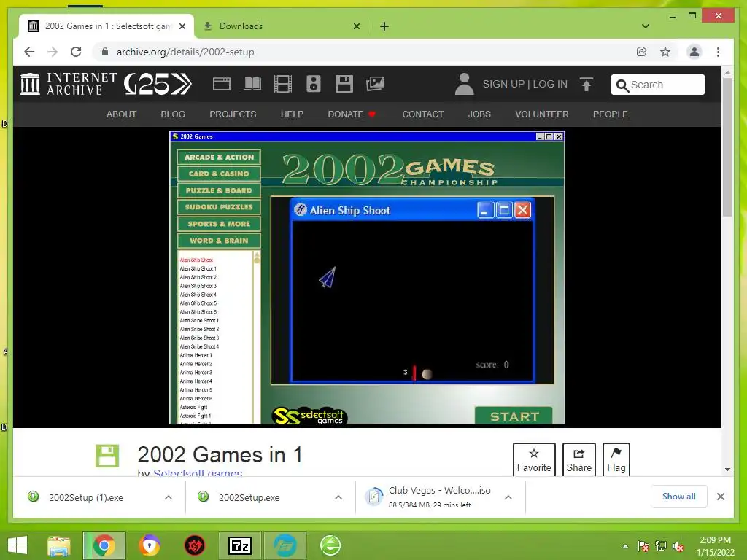This screenshot has width=747, height=560.
Task: Open Chrome's three-dot menu
Action: (718, 52)
